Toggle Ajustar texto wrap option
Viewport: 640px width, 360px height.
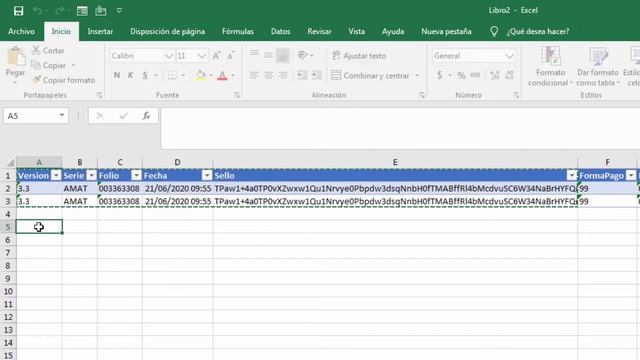point(359,56)
